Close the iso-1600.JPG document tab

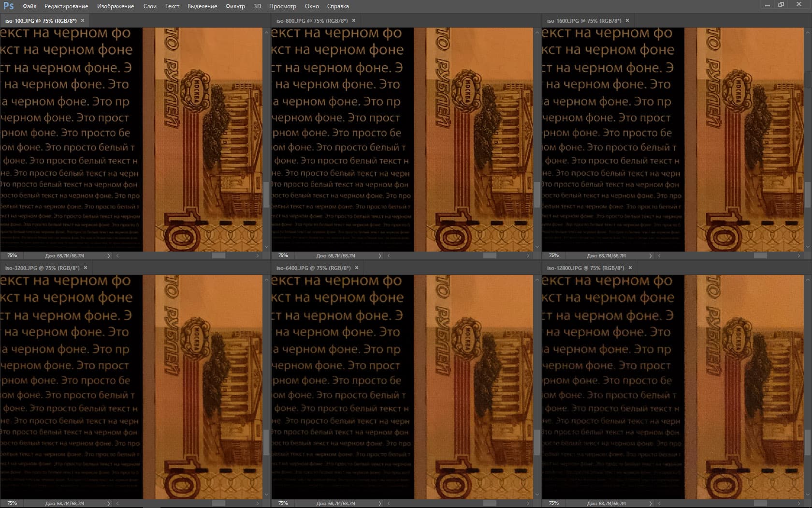(x=627, y=20)
